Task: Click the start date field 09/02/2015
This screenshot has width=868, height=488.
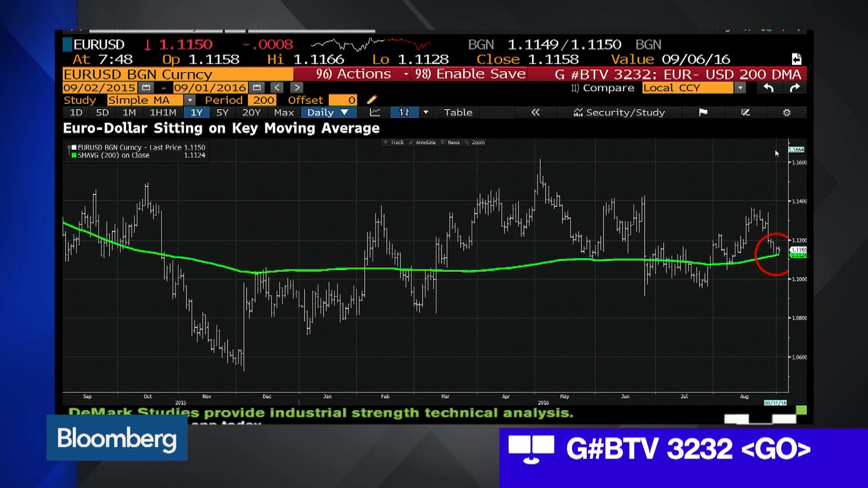Action: (99, 88)
